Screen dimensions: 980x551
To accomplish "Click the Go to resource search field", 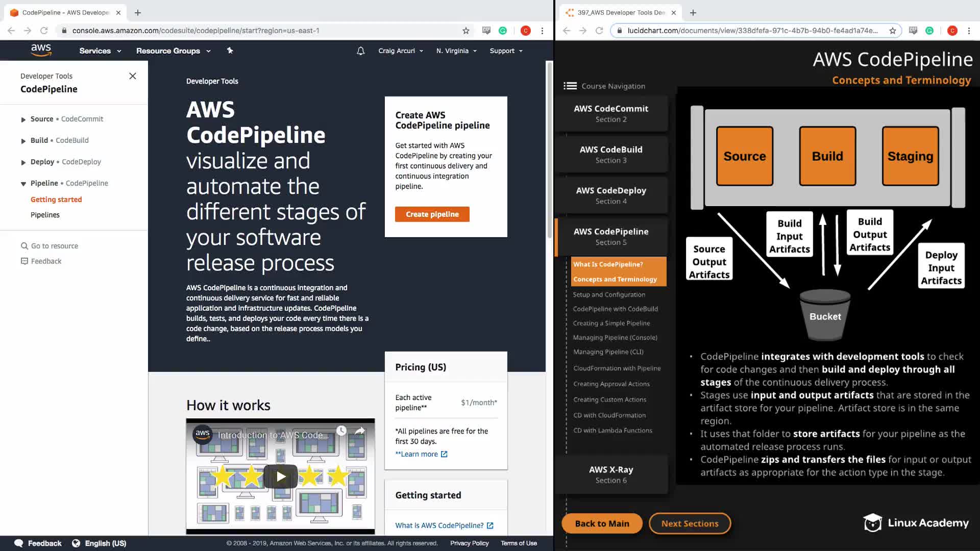I will pos(55,246).
